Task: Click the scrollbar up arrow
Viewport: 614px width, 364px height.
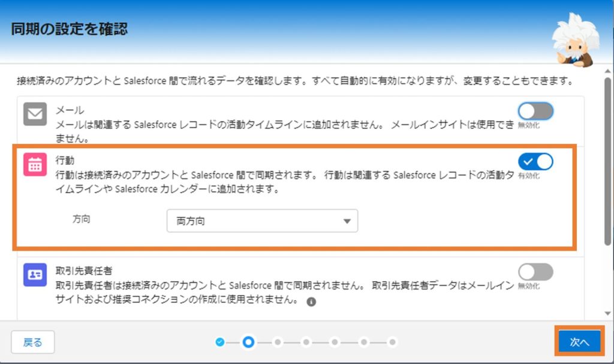Action: pyautogui.click(x=607, y=71)
